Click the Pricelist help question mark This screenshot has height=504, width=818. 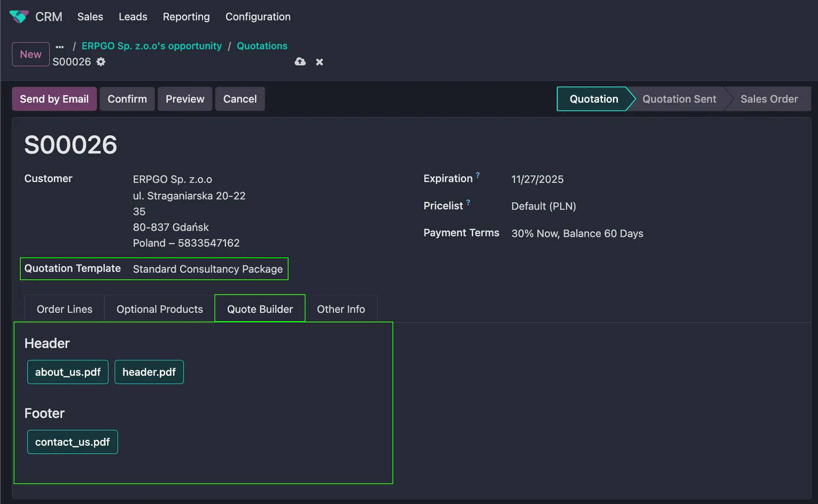click(x=468, y=202)
